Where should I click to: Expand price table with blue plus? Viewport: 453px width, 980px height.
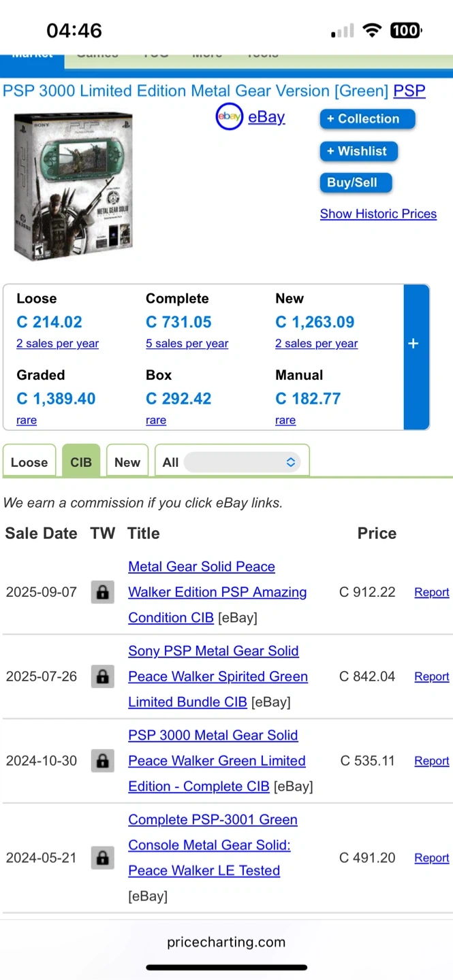[x=413, y=344]
